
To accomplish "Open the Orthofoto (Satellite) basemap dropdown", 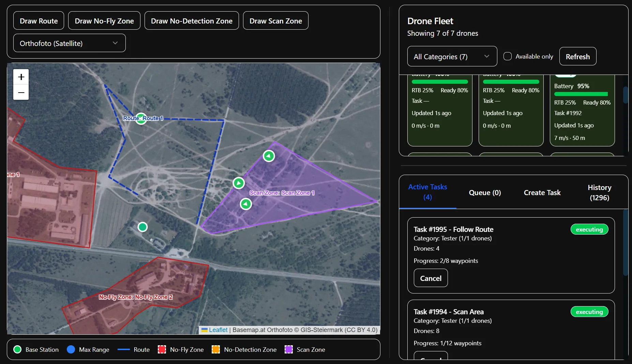I will pyautogui.click(x=69, y=43).
